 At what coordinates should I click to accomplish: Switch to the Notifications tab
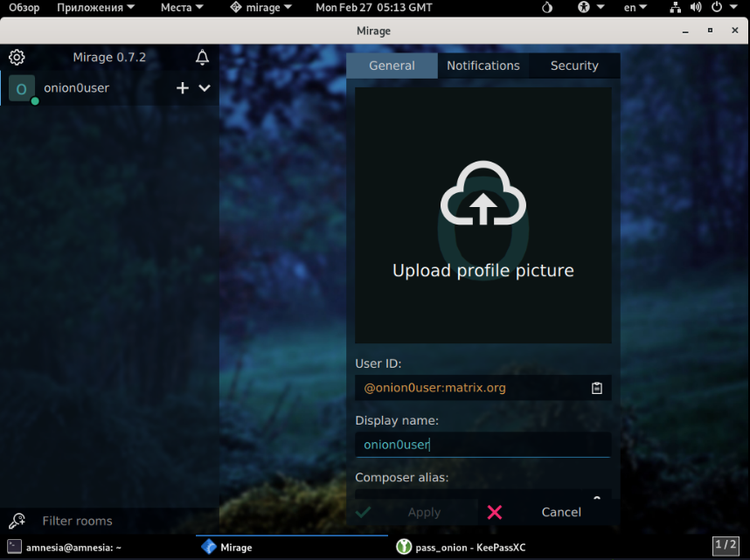click(483, 66)
